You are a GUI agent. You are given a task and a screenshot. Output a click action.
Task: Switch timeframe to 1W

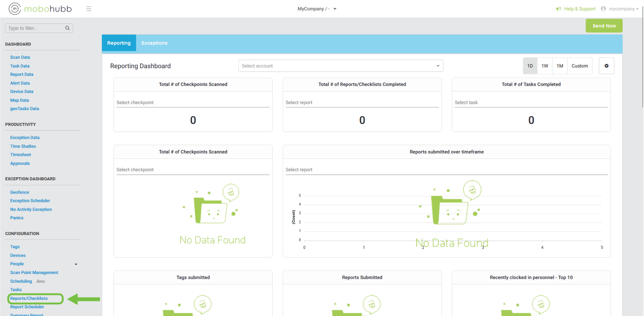(545, 66)
